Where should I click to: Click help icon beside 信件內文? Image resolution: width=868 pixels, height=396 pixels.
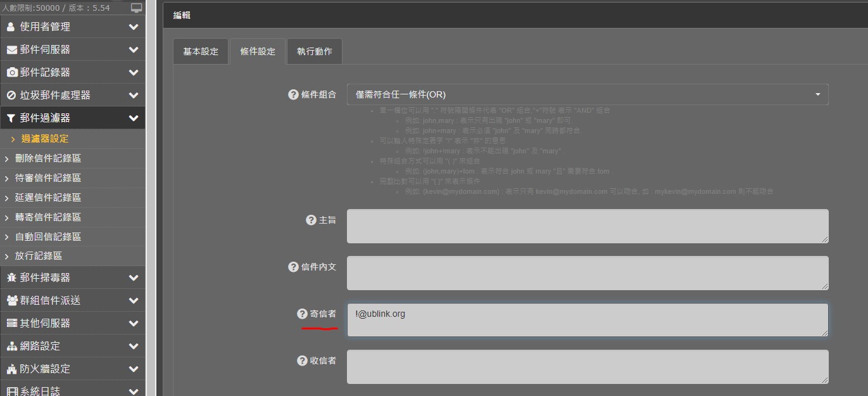pyautogui.click(x=293, y=267)
